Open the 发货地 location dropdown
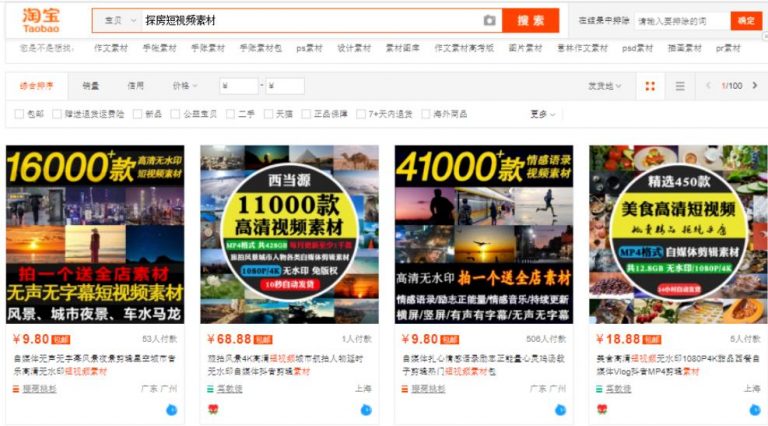 click(x=604, y=86)
